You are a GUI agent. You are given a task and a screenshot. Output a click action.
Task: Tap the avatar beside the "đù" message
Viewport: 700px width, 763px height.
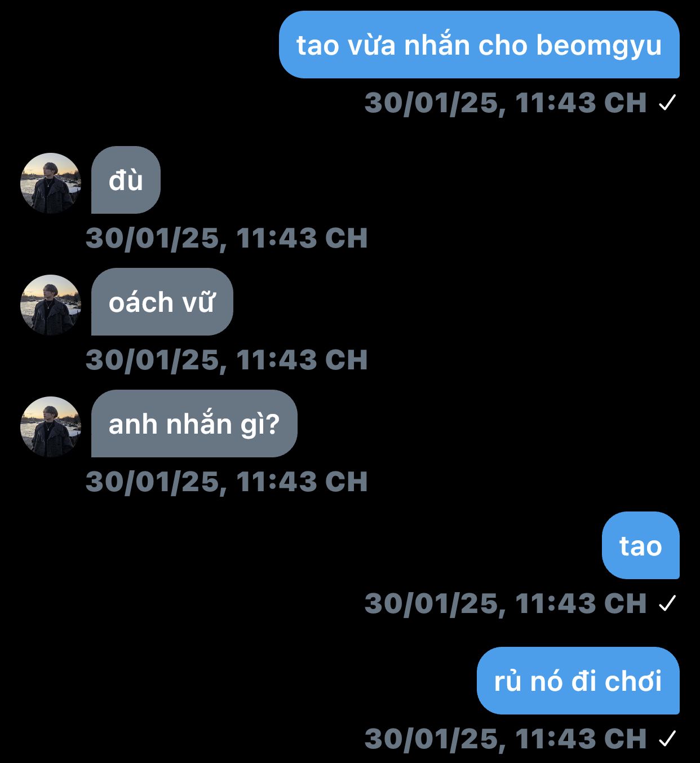[x=51, y=183]
